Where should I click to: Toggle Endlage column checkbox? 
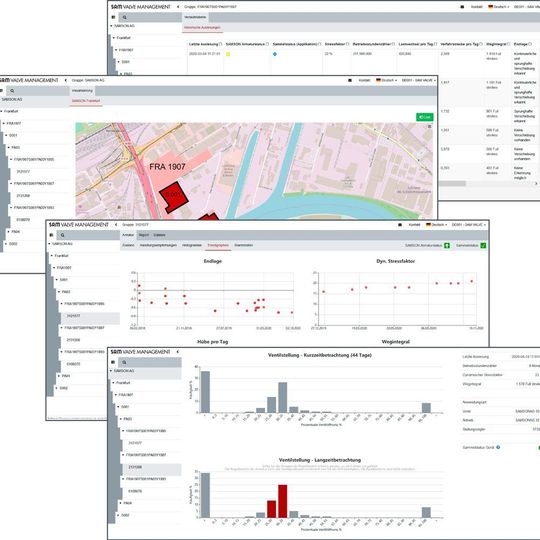[x=530, y=44]
